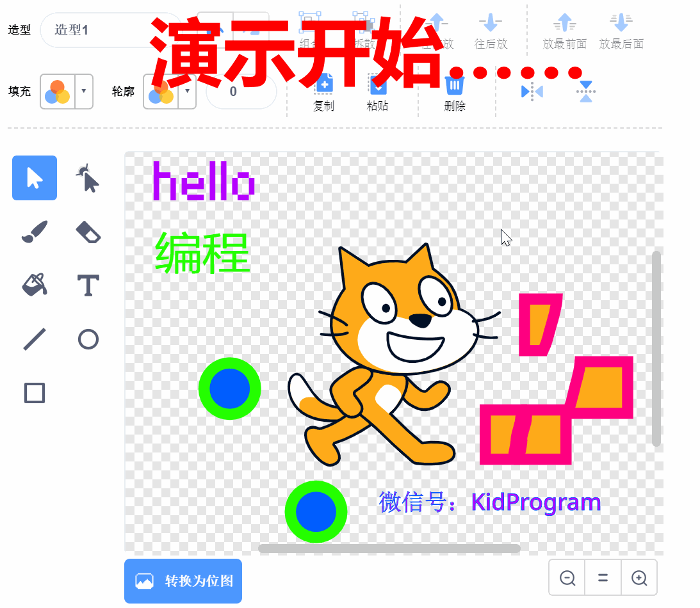Select the purple hello text on canvas

pyautogui.click(x=204, y=181)
